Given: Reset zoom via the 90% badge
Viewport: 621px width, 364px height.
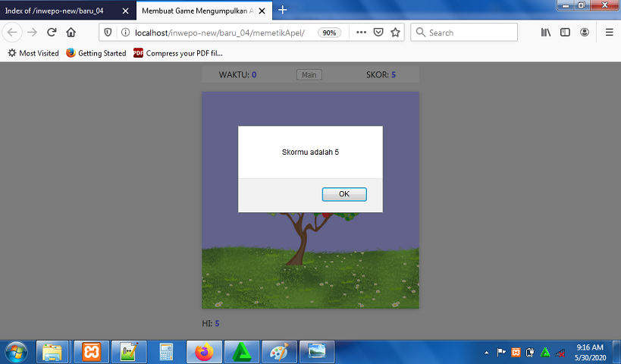Looking at the screenshot, I should point(329,33).
